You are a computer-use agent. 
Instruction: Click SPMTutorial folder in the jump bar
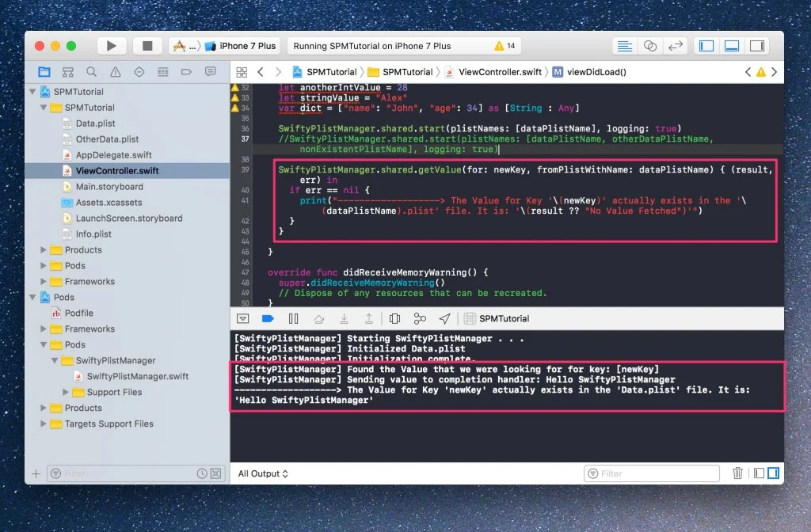[400, 72]
